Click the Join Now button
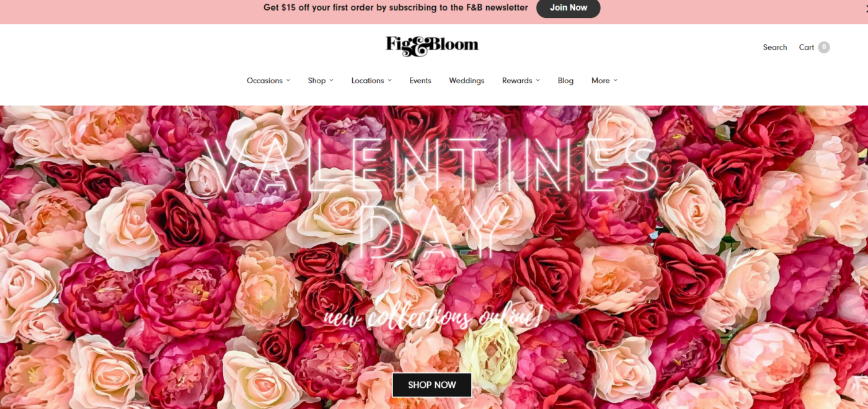Viewport: 868px width, 409px height. (x=569, y=8)
